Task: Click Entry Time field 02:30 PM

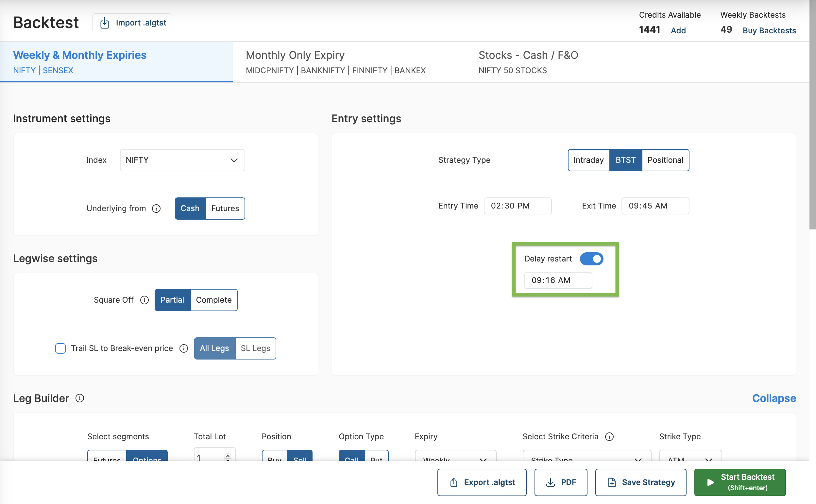Action: coord(518,206)
